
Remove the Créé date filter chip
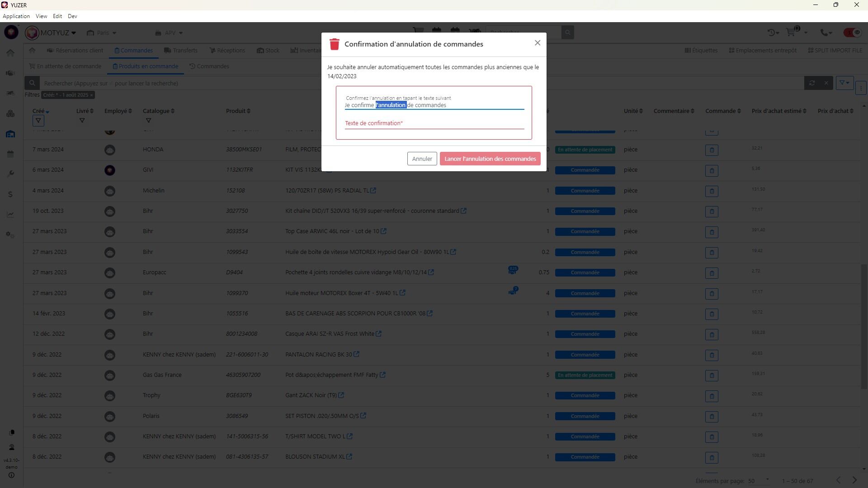tap(91, 95)
